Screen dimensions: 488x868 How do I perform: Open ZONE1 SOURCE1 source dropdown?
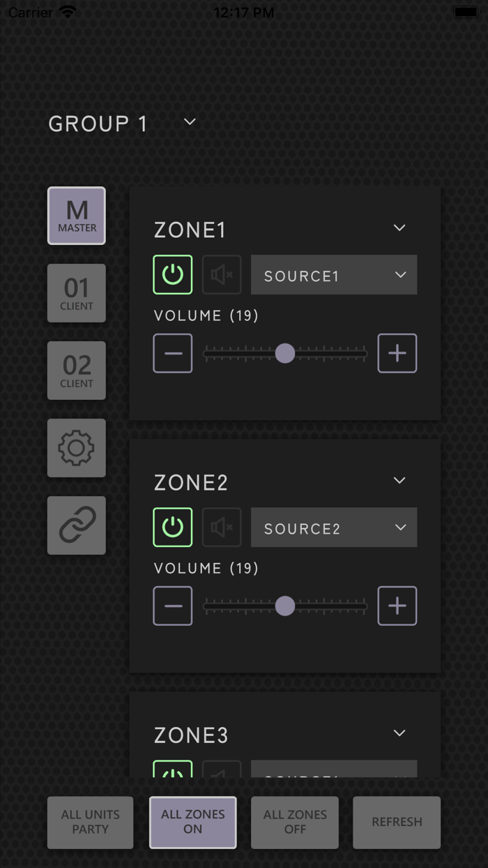[334, 275]
